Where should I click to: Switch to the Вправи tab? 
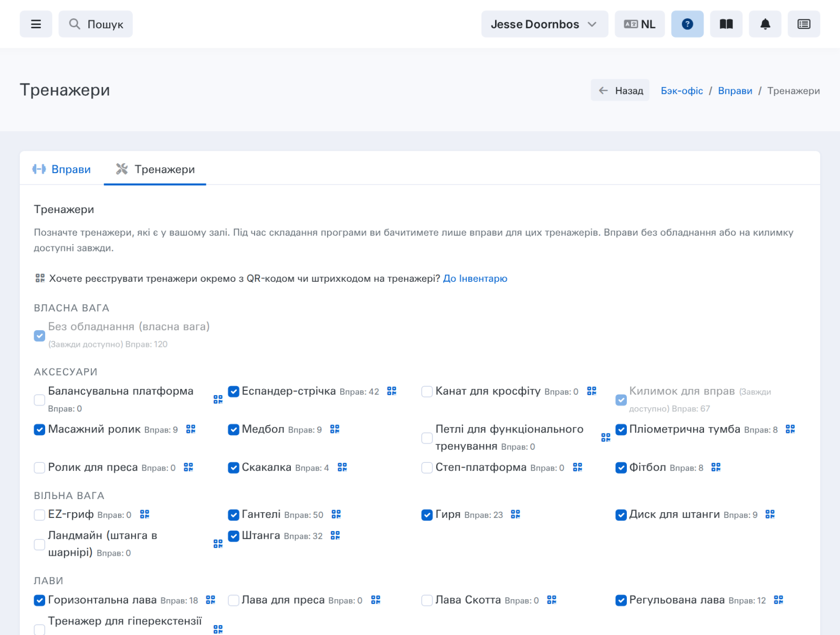coord(61,169)
